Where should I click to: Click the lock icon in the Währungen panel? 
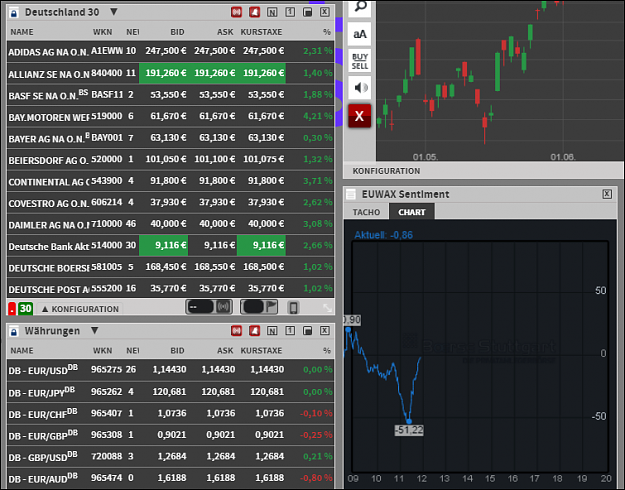(x=14, y=331)
